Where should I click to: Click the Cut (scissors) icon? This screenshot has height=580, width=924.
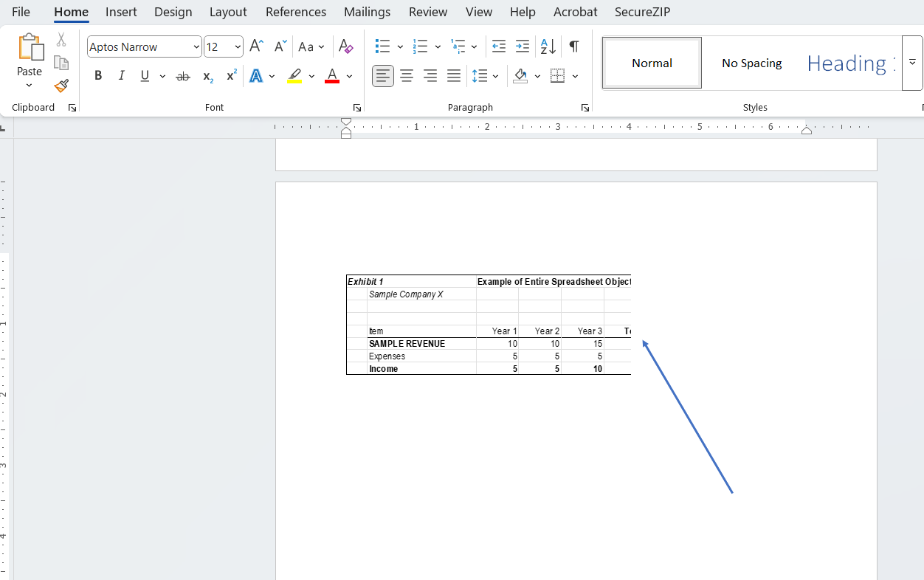[61, 39]
